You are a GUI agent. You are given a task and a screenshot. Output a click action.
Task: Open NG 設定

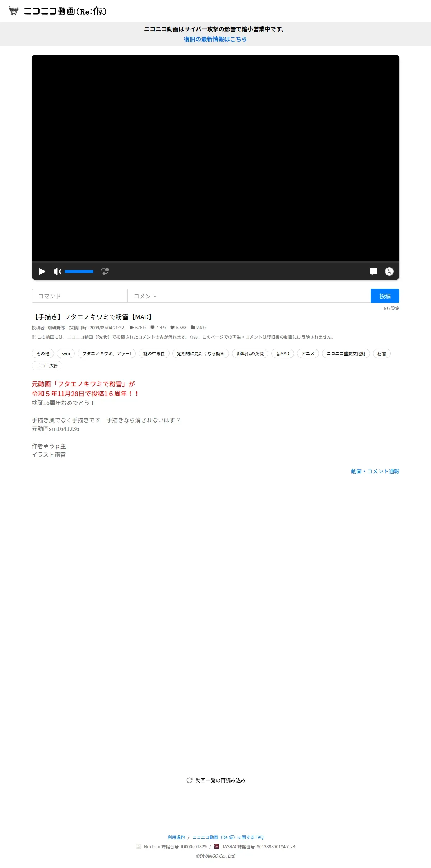tap(391, 308)
